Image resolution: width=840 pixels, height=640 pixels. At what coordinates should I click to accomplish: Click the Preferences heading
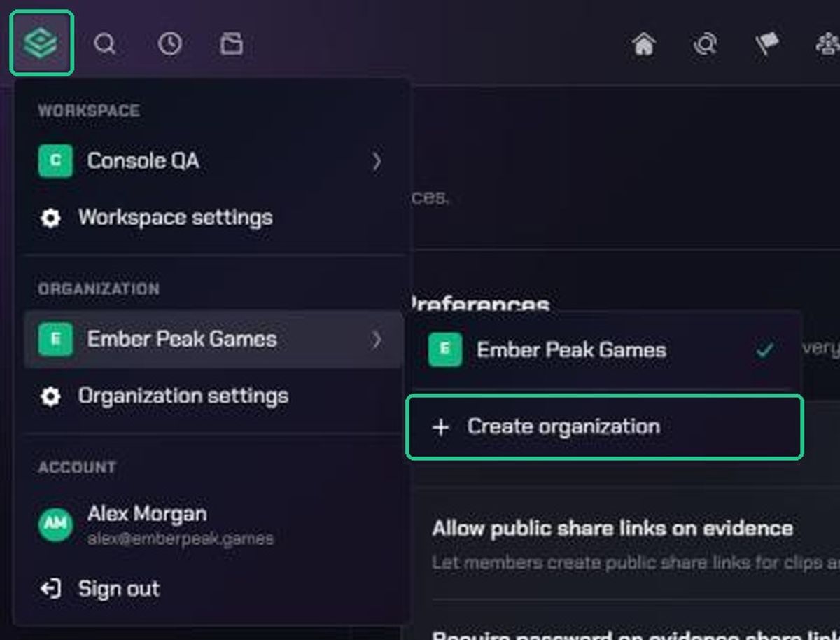click(479, 305)
